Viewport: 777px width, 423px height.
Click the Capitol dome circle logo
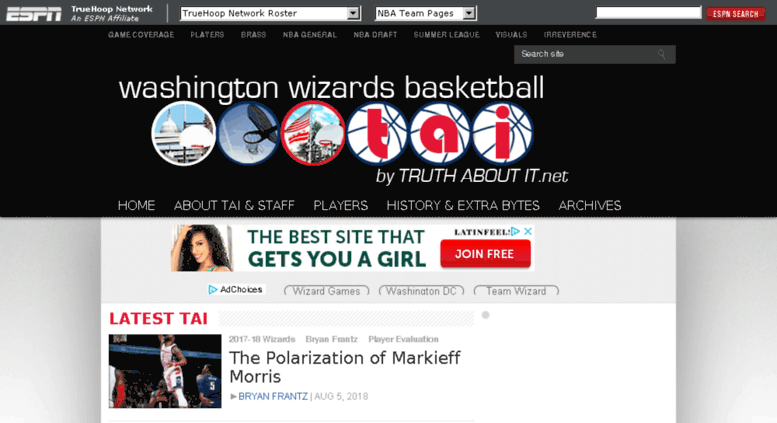coord(184,133)
